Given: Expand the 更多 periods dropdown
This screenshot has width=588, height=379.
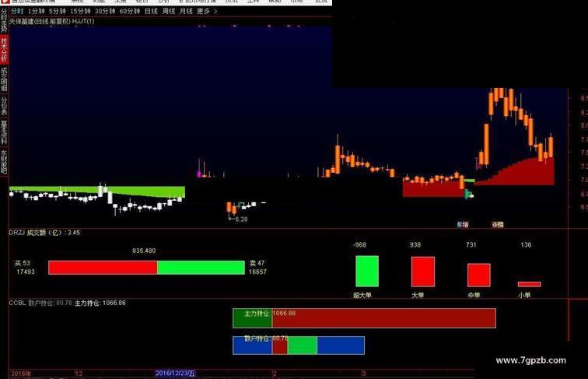Looking at the screenshot, I should (x=207, y=11).
